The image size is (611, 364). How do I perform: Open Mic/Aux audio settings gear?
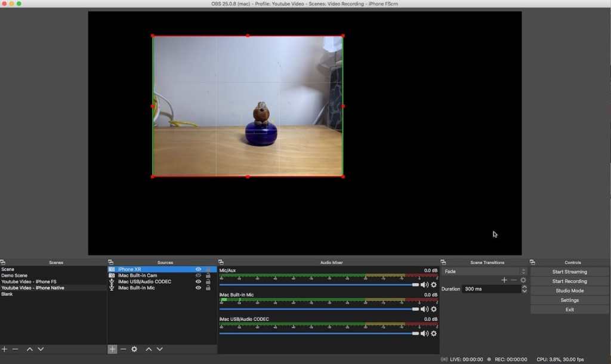(x=434, y=285)
